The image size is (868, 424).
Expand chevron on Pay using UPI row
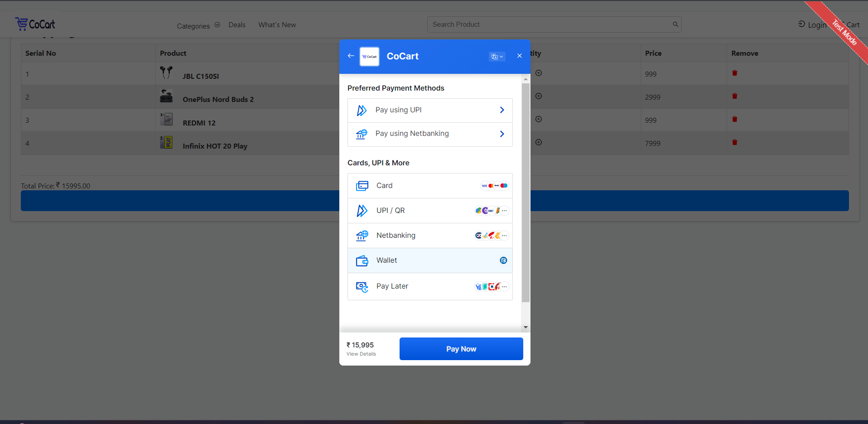pyautogui.click(x=502, y=110)
